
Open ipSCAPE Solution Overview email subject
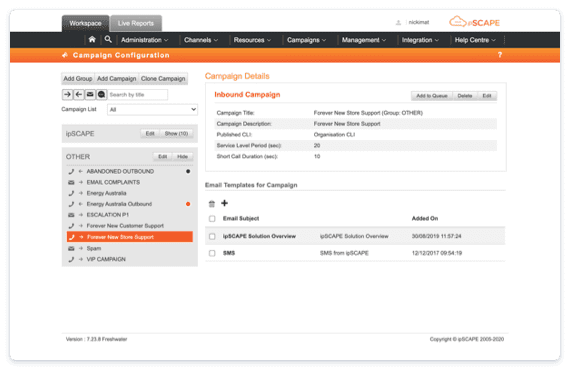click(259, 236)
